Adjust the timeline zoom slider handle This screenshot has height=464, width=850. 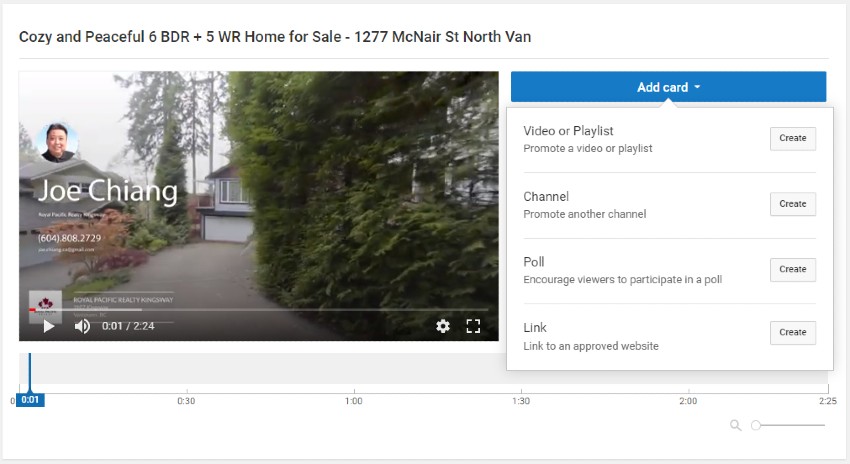tap(756, 425)
